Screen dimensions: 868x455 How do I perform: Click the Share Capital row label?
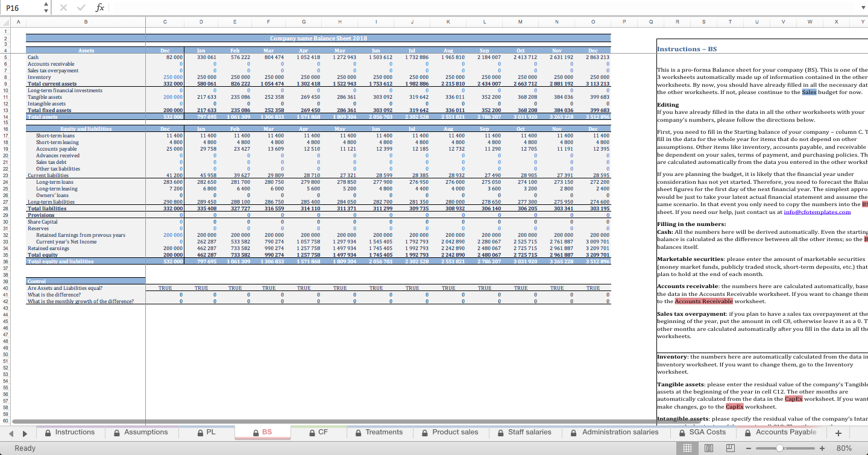pos(42,222)
